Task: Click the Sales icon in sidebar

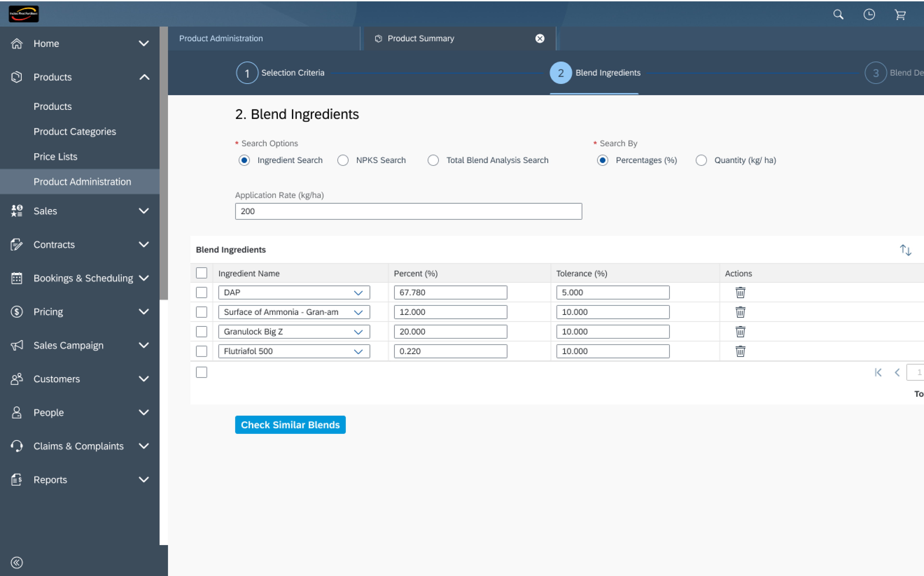Action: coord(17,211)
